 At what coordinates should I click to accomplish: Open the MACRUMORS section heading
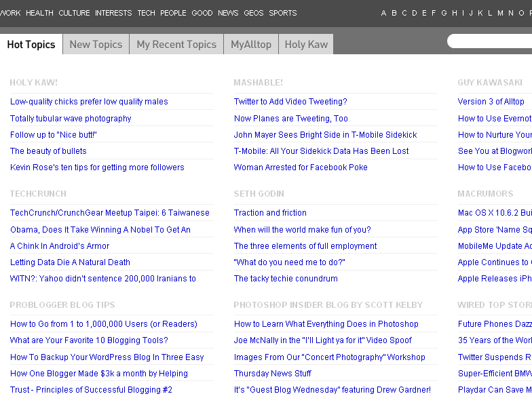click(485, 194)
